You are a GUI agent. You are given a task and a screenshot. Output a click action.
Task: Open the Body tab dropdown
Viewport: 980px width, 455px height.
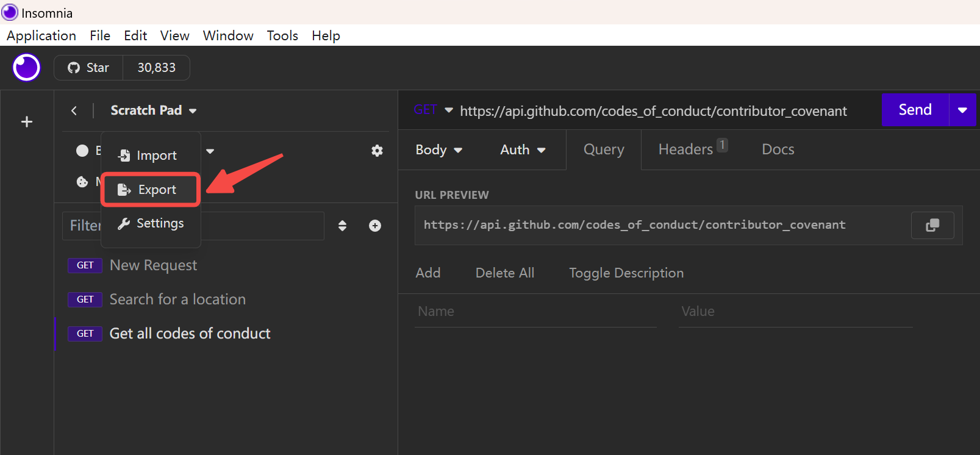pos(439,150)
